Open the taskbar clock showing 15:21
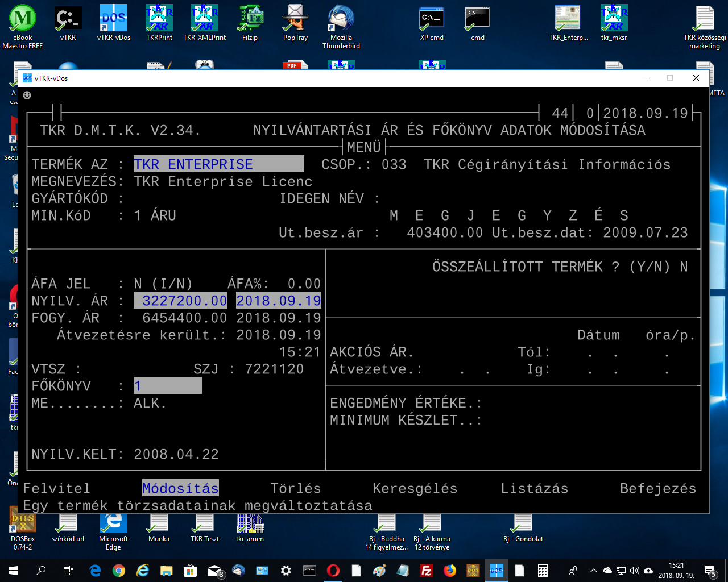728x582 pixels. coord(676,571)
